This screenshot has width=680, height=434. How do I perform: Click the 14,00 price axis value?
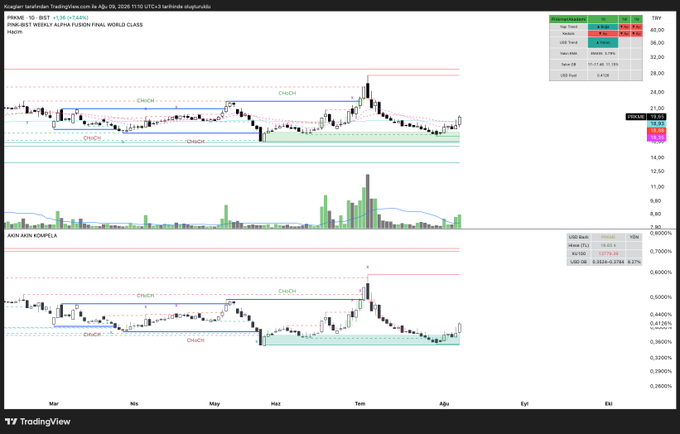pyautogui.click(x=657, y=157)
